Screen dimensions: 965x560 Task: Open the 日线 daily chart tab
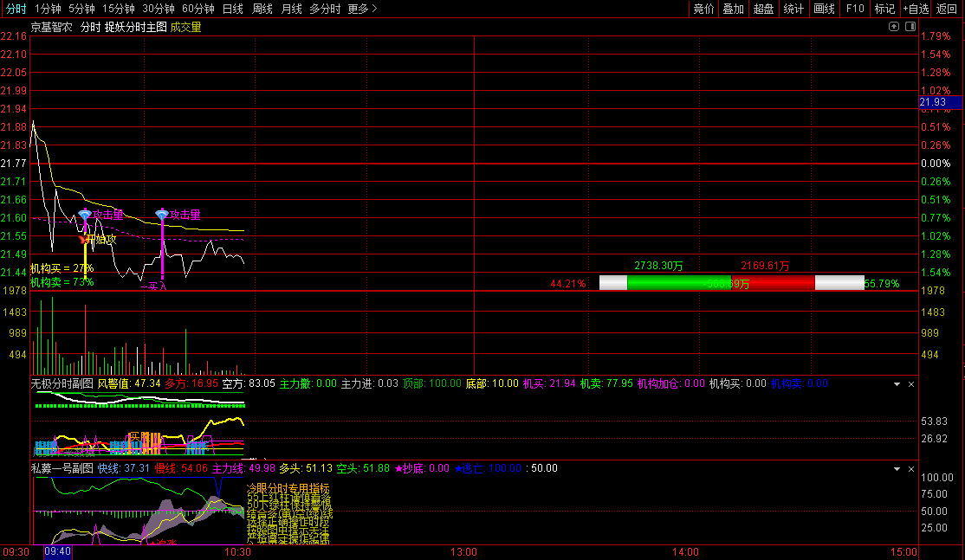(233, 9)
